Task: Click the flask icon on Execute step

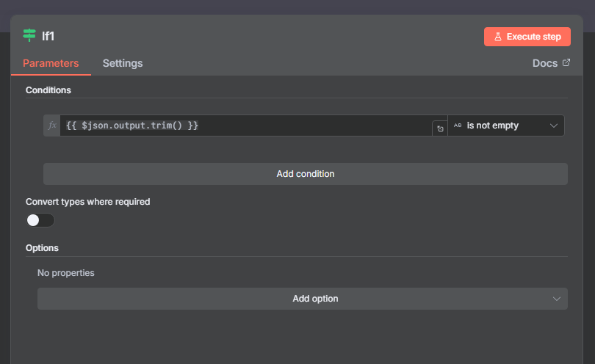Action: tap(497, 37)
